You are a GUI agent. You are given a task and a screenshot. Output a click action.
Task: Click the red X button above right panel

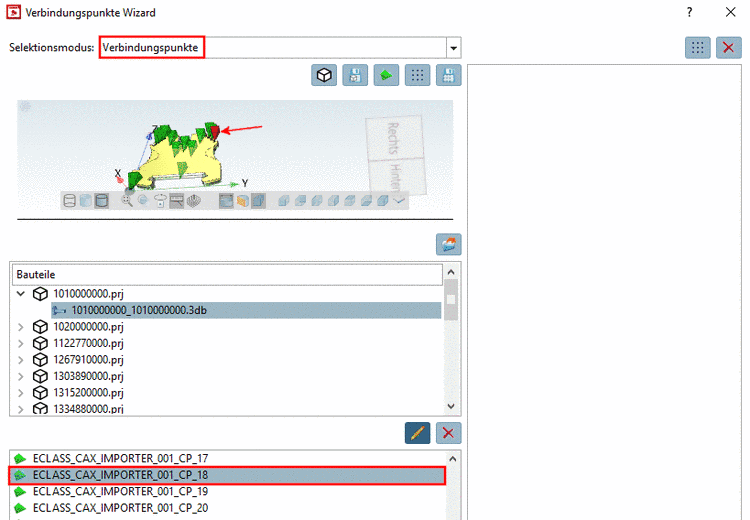click(x=728, y=47)
